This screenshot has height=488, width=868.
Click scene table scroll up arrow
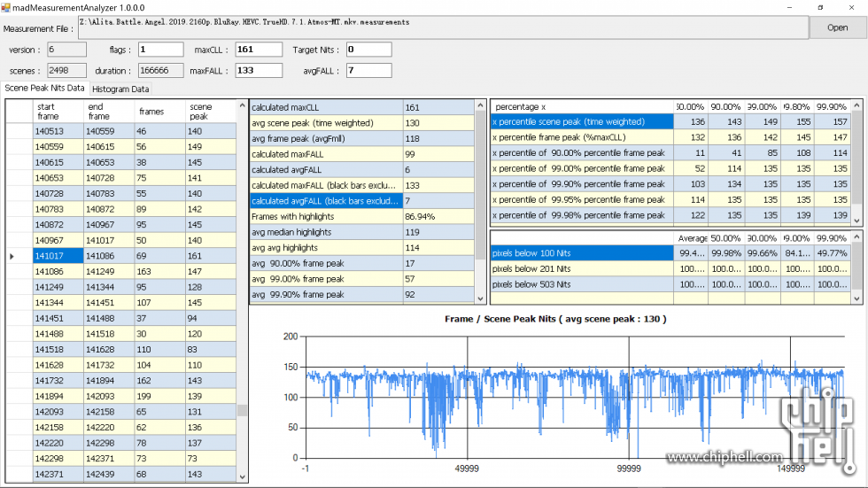(x=242, y=105)
